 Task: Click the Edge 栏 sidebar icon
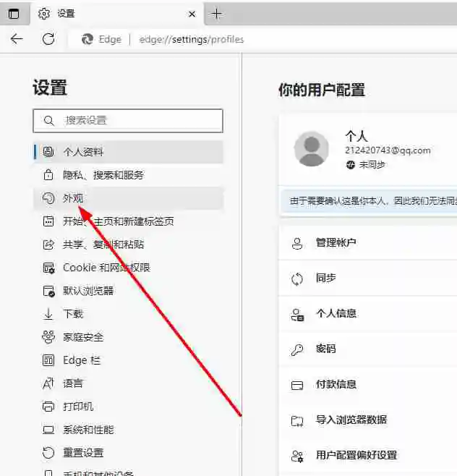pyautogui.click(x=48, y=360)
